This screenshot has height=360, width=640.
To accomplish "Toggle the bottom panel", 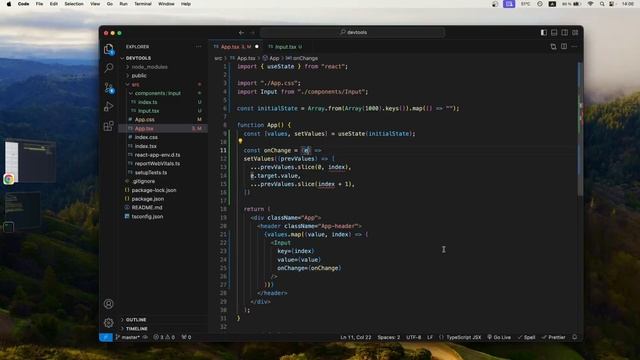I will click(x=554, y=32).
